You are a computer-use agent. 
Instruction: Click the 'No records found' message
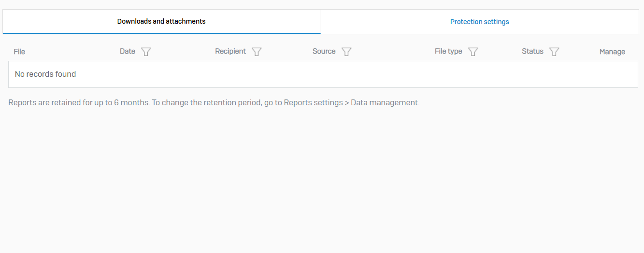click(45, 74)
